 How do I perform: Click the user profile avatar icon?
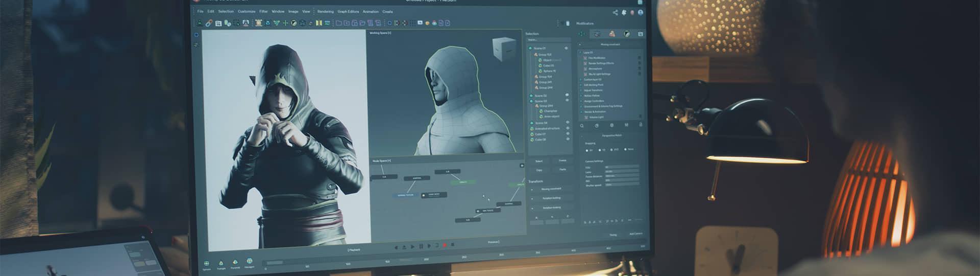point(641,13)
